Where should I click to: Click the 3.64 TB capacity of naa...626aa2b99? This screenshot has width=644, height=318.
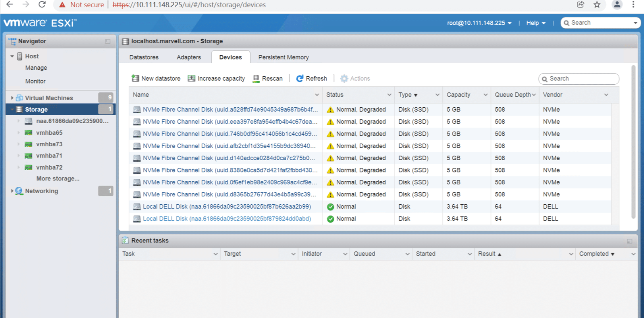tap(457, 207)
